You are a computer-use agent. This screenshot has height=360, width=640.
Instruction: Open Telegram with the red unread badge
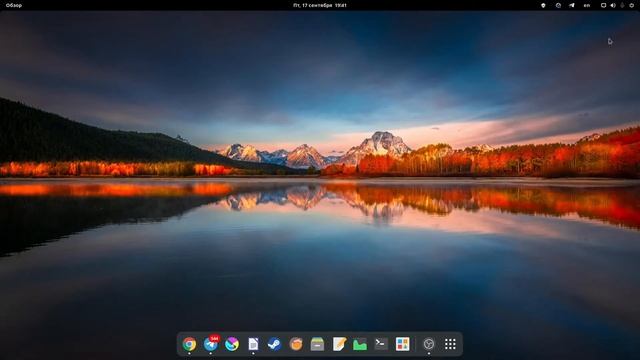211,344
